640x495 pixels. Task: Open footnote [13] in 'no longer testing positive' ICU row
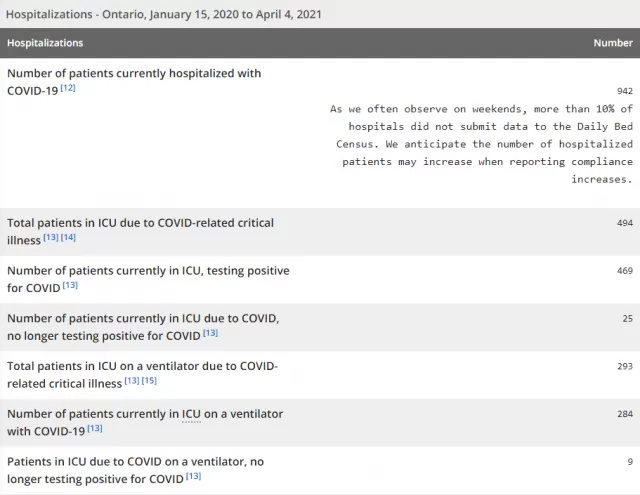(211, 333)
